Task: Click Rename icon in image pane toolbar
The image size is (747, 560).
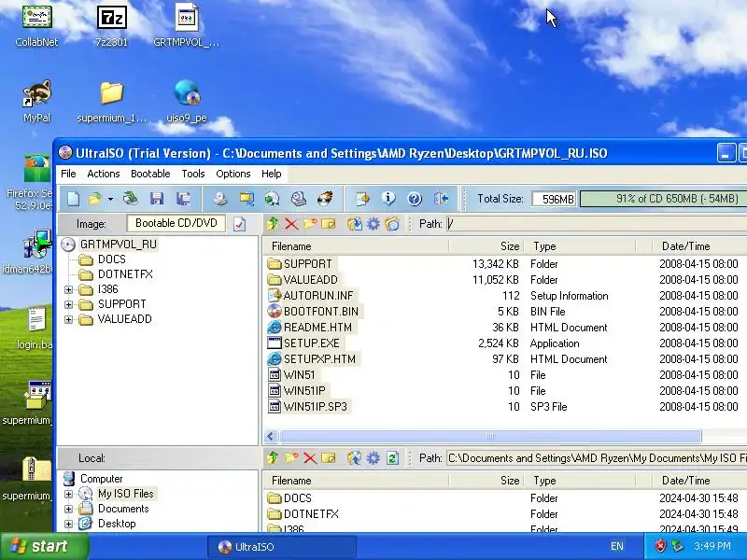Action: 329,224
